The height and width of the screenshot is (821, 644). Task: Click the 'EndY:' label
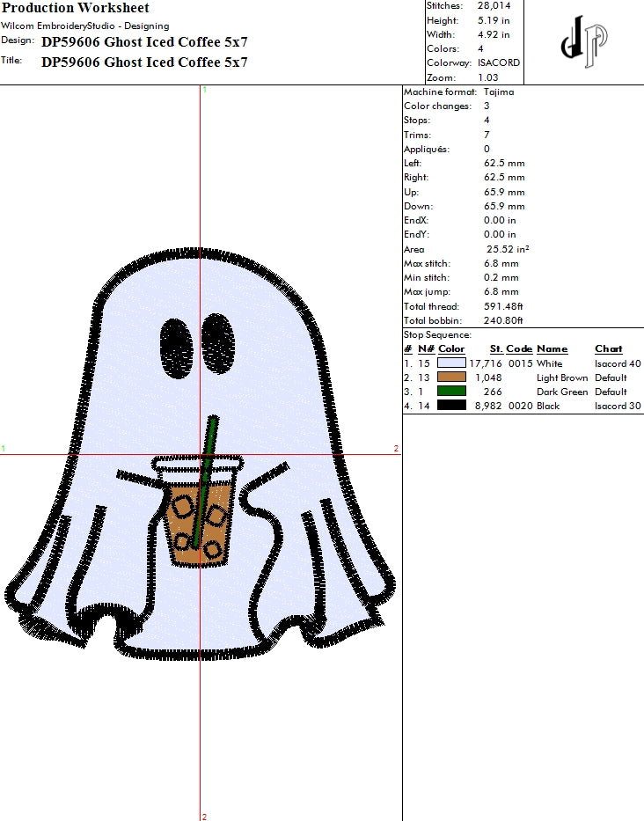tap(416, 235)
